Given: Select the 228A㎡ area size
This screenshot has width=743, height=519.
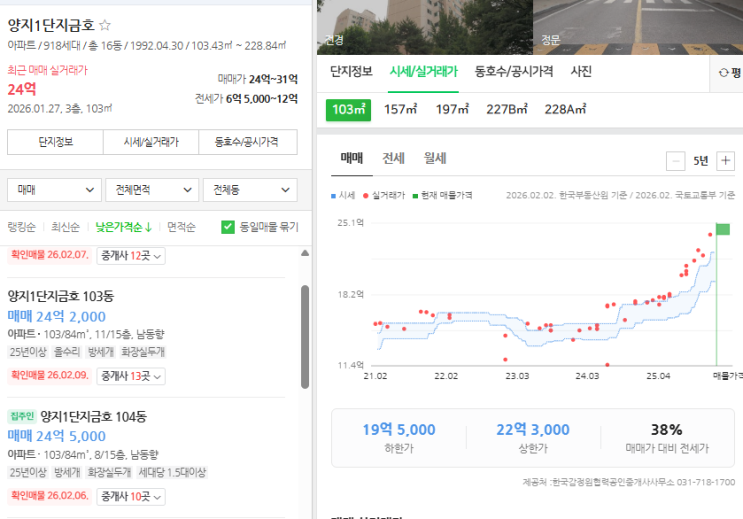Looking at the screenshot, I should point(565,109).
